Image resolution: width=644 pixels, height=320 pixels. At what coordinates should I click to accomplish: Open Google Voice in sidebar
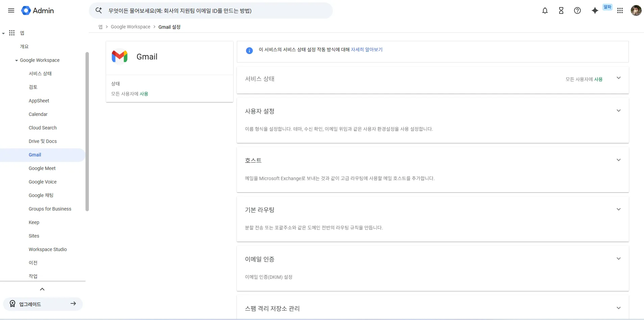43,182
